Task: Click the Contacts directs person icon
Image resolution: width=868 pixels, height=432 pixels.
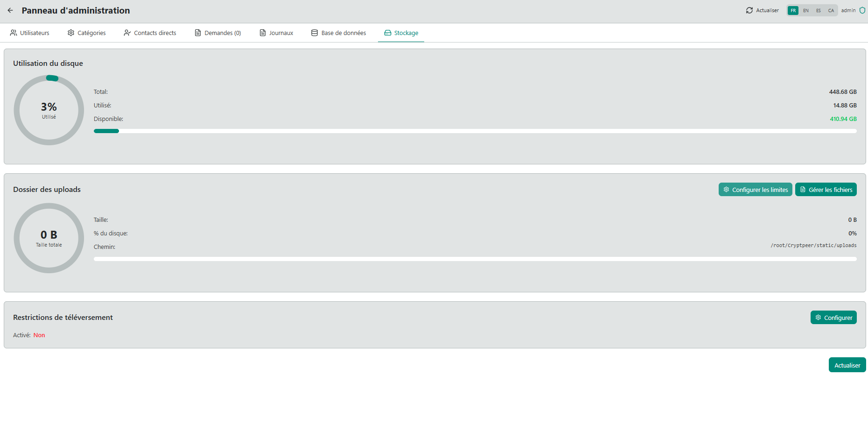Action: click(127, 33)
